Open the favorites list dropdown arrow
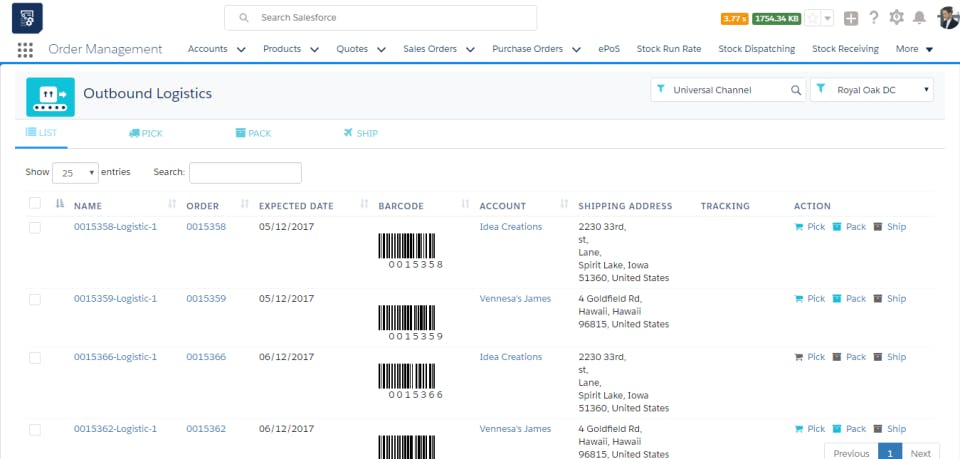The image size is (960, 459). pos(828,18)
